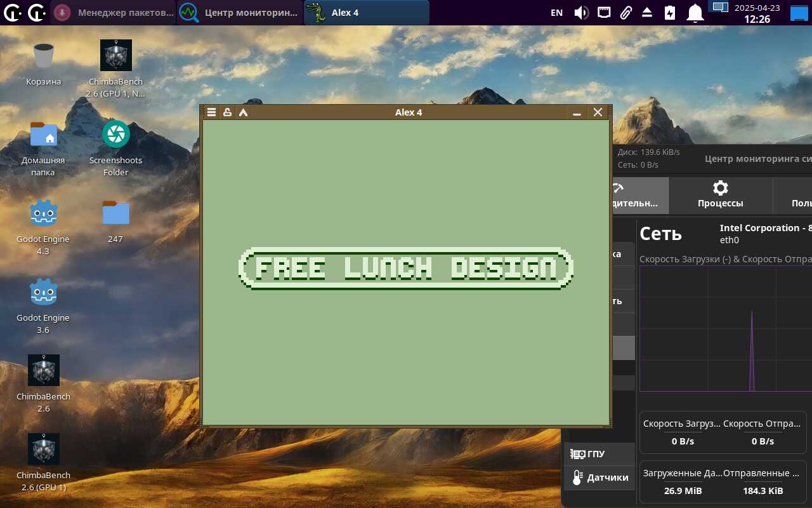Click the Отправленные label in monitoring center
This screenshot has width=812, height=508.
coord(762,473)
